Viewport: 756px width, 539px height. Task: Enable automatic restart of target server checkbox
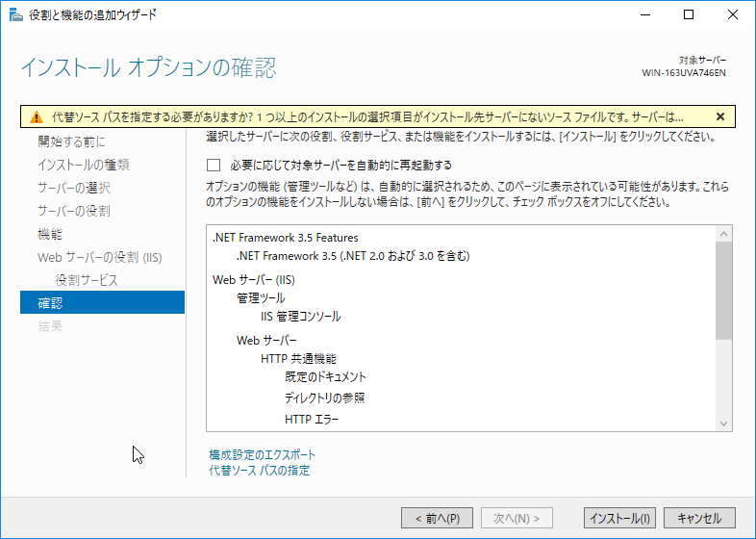(x=214, y=165)
